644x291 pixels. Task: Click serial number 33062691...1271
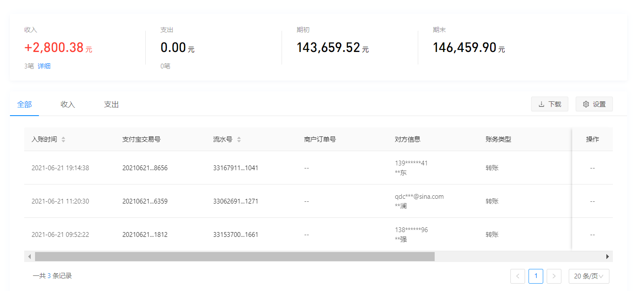236,201
